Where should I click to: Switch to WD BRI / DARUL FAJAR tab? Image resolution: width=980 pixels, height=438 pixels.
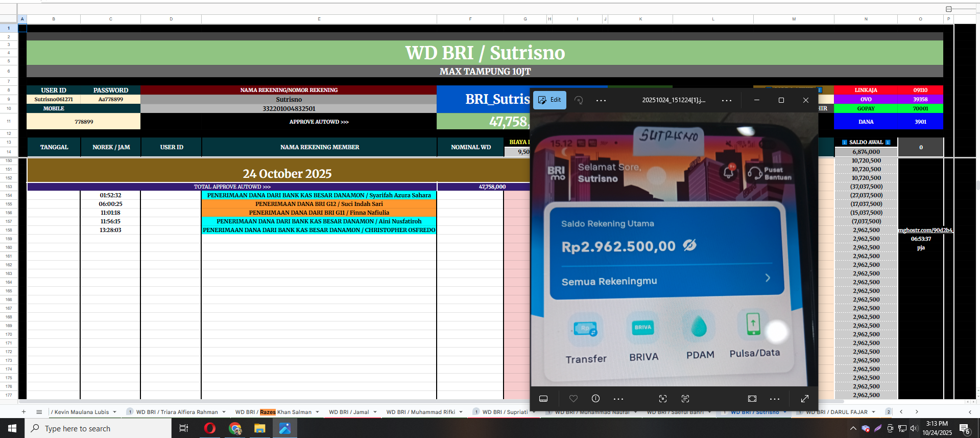[836, 412]
